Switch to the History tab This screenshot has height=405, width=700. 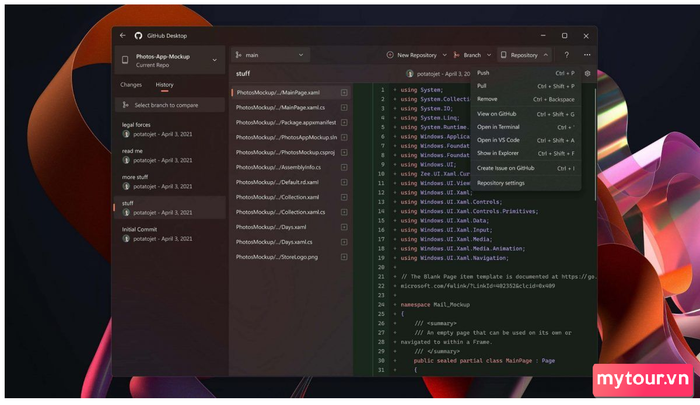[164, 84]
